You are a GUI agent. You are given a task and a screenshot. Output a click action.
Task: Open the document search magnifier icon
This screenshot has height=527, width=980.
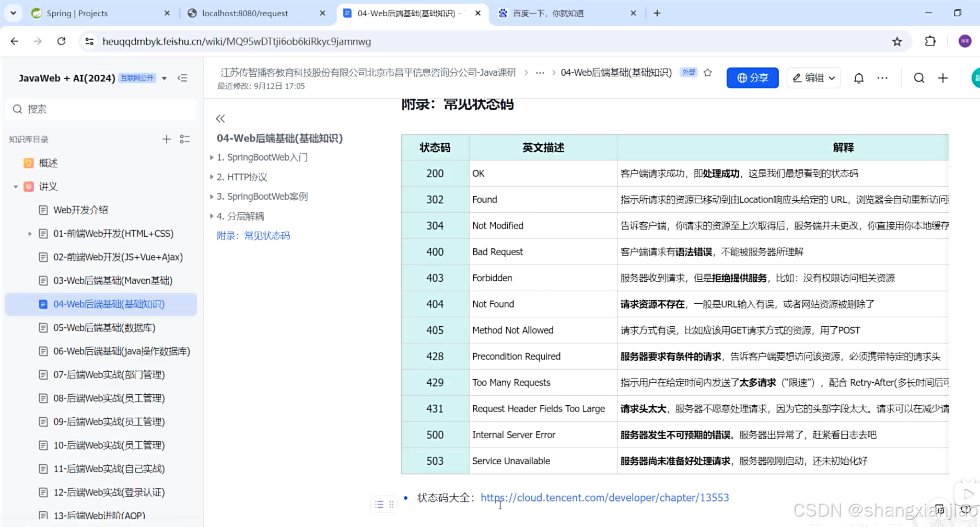[919, 78]
